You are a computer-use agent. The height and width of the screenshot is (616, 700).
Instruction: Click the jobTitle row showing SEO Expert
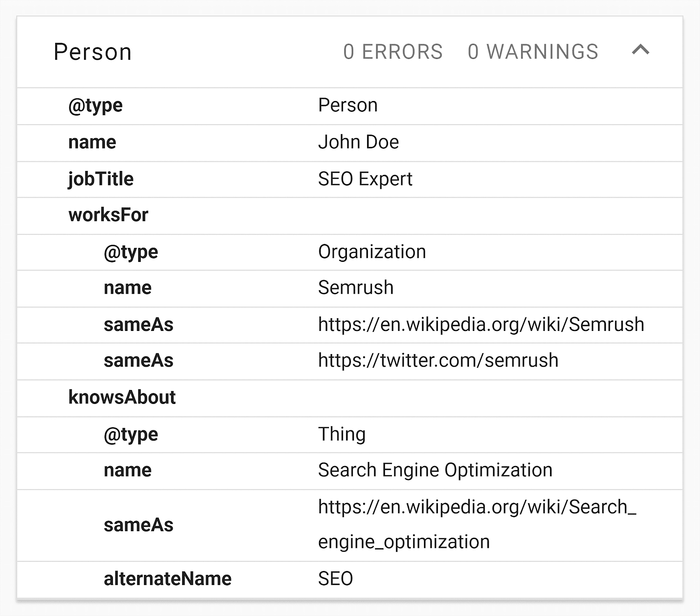[x=365, y=179]
